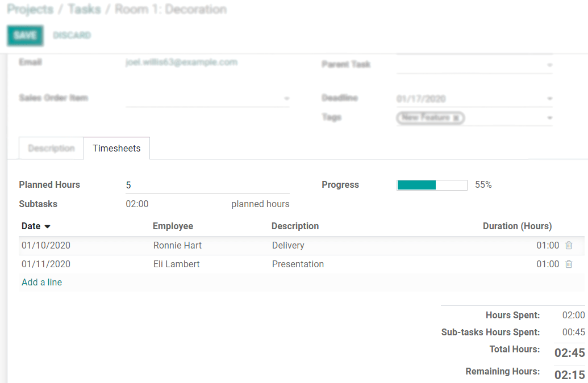Click the Presentation row duration 01:00
The width and height of the screenshot is (588, 383).
coord(548,264)
